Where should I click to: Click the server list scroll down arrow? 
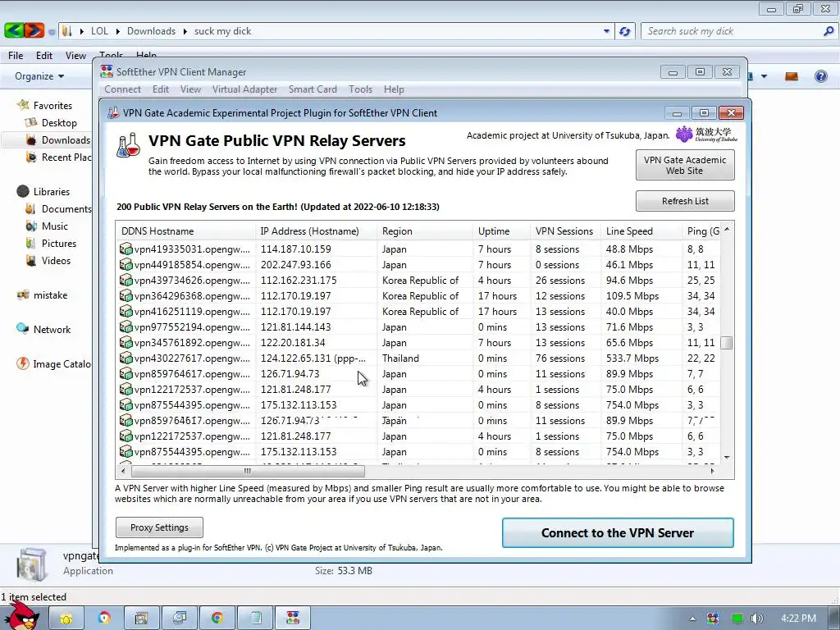pyautogui.click(x=727, y=457)
